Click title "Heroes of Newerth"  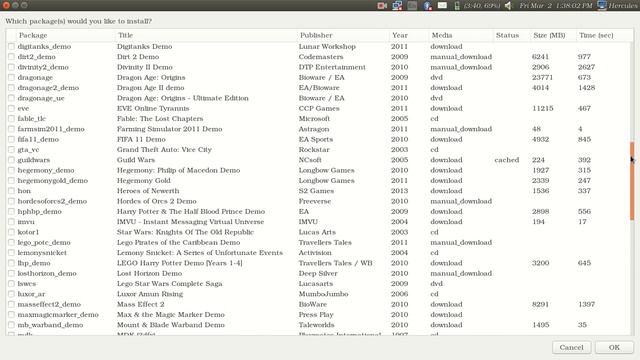(x=148, y=191)
